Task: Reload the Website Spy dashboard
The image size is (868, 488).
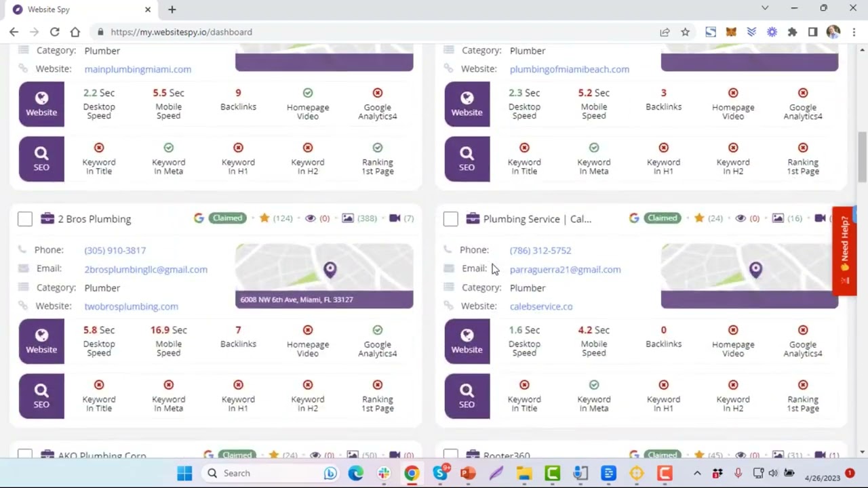Action: click(x=54, y=32)
